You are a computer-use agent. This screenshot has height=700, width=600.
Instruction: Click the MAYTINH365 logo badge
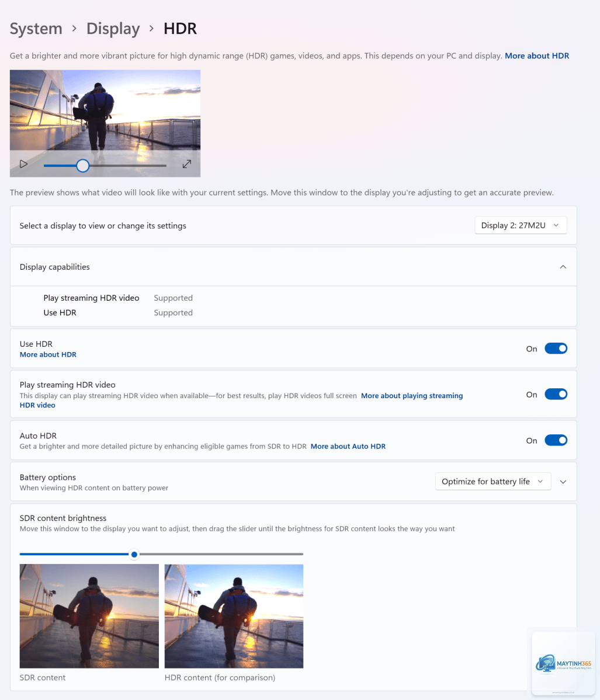coord(563,663)
